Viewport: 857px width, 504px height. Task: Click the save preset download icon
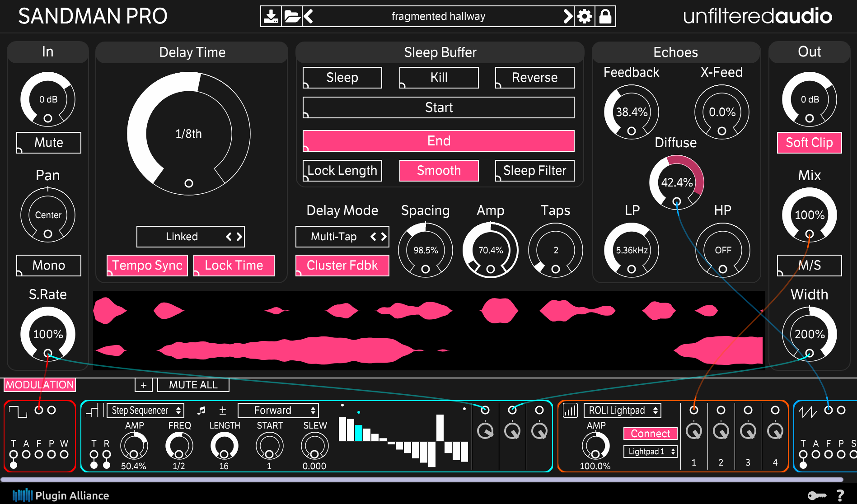(x=271, y=16)
